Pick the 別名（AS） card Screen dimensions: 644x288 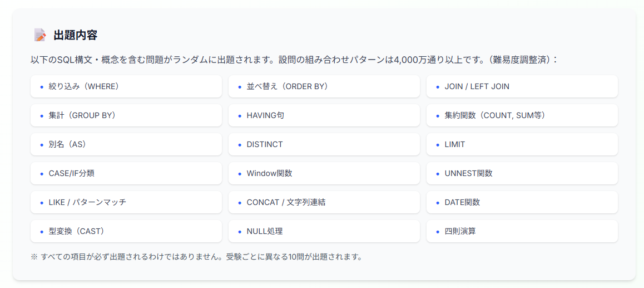126,144
